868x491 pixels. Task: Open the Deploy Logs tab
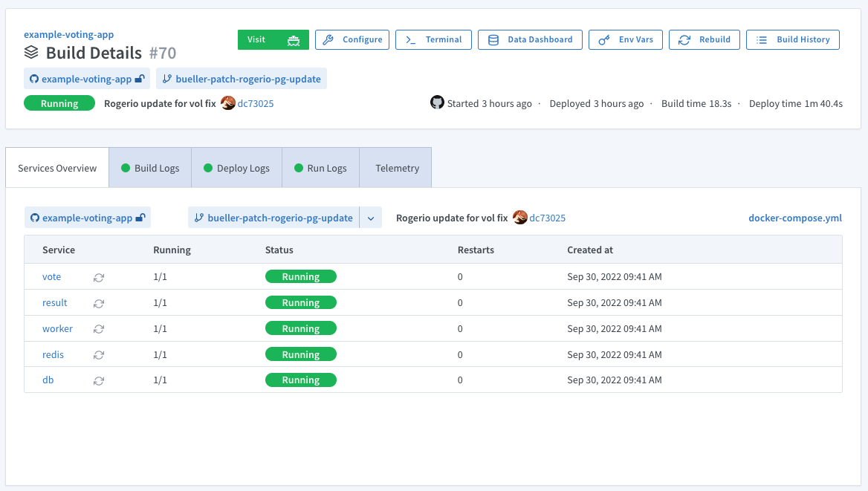pos(237,168)
